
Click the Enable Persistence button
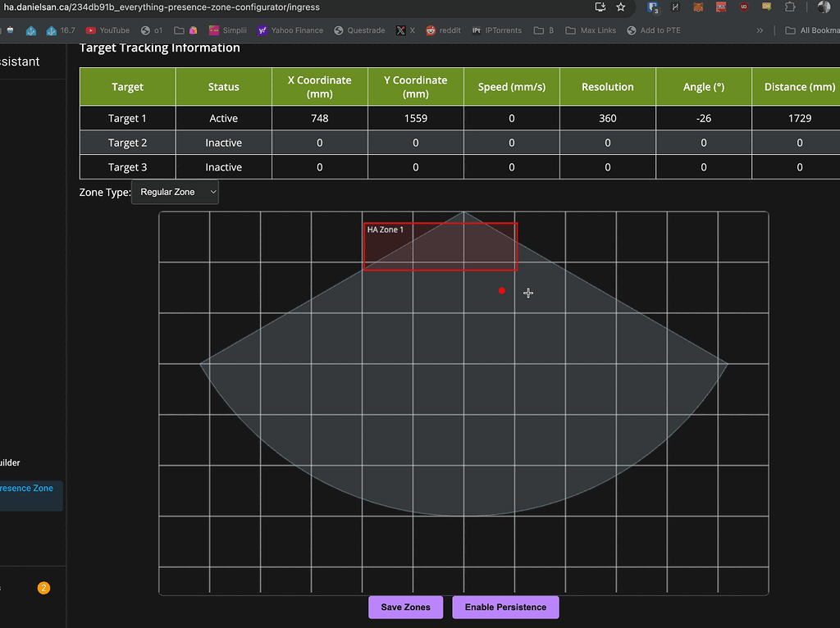pyautogui.click(x=505, y=607)
